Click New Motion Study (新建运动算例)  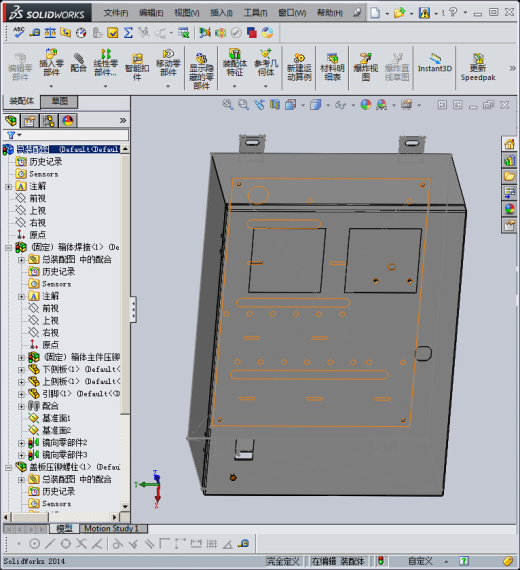tap(299, 67)
